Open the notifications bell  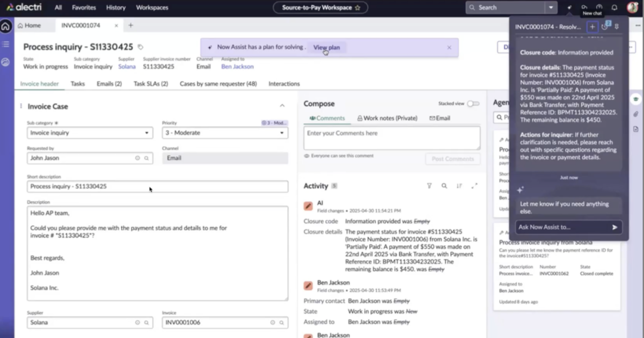pyautogui.click(x=614, y=8)
